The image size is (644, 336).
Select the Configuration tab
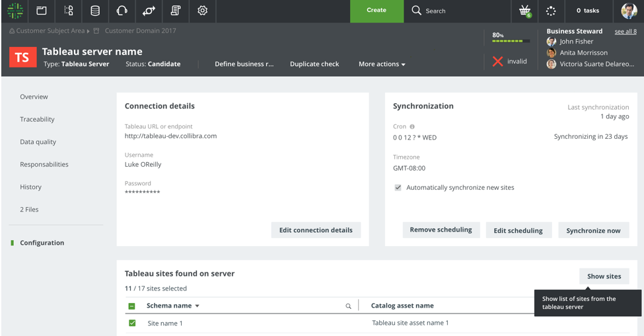[x=42, y=243]
